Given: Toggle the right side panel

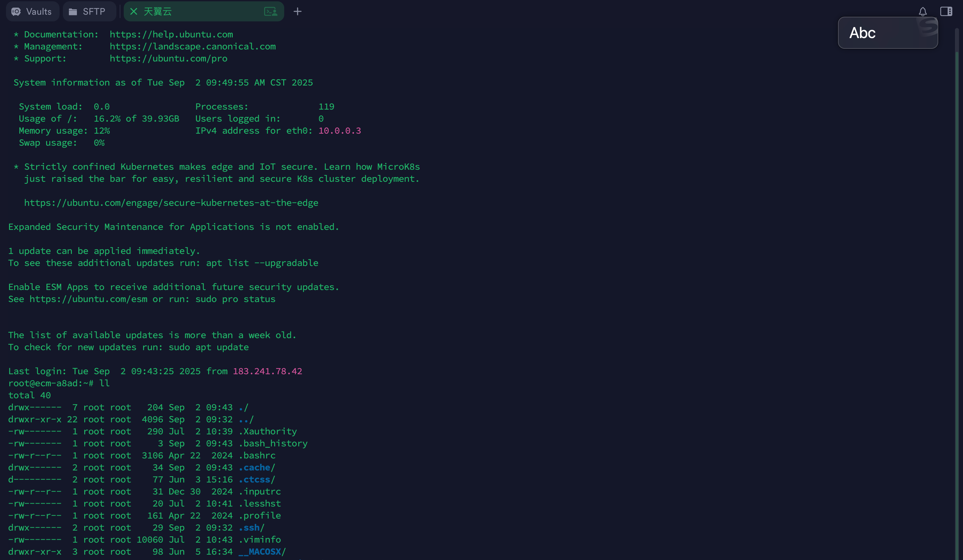Looking at the screenshot, I should [946, 11].
